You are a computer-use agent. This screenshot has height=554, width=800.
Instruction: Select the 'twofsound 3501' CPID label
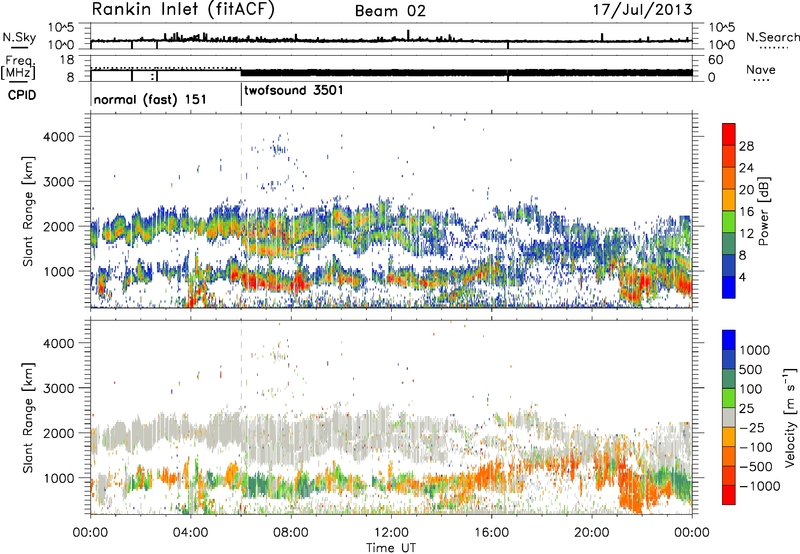point(294,91)
